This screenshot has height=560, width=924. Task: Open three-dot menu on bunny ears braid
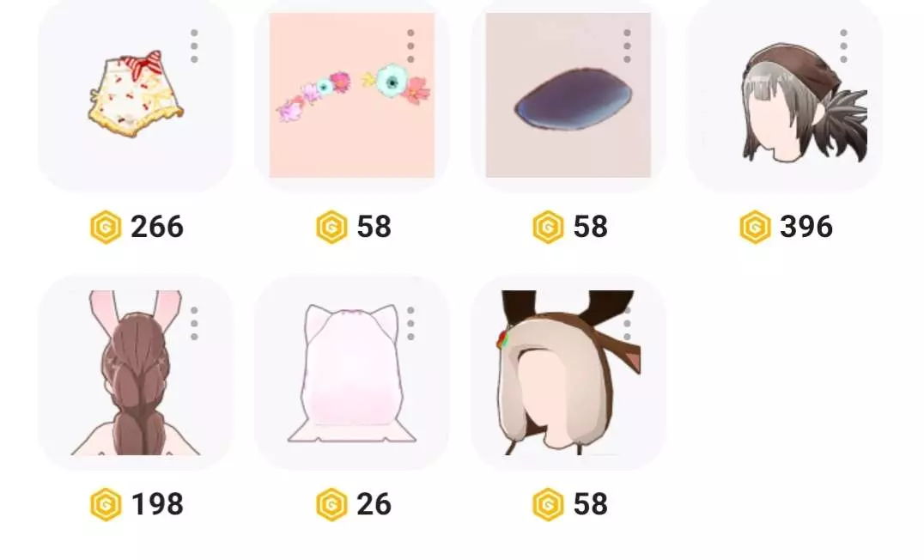194,324
